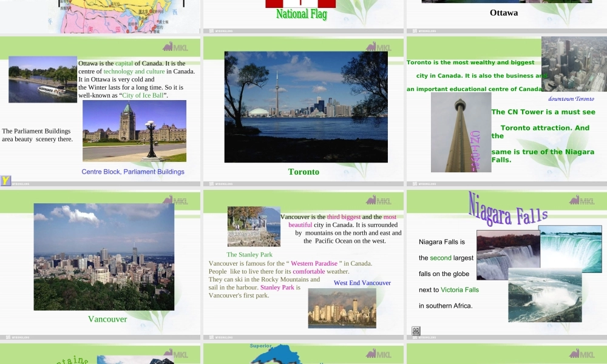Click the Centre Block Parliament Buildings photo
This screenshot has width=607, height=364.
[x=134, y=131]
